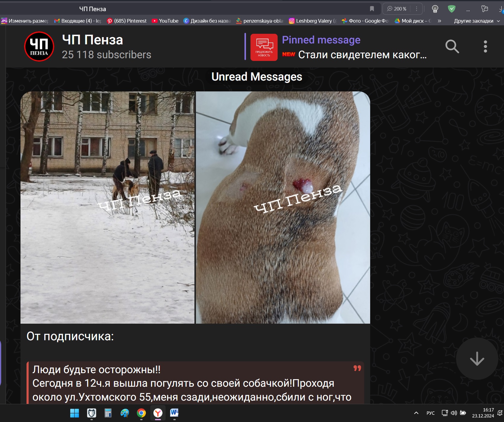The image size is (504, 422).
Task: Open the Pinterest bookmark
Action: point(127,21)
